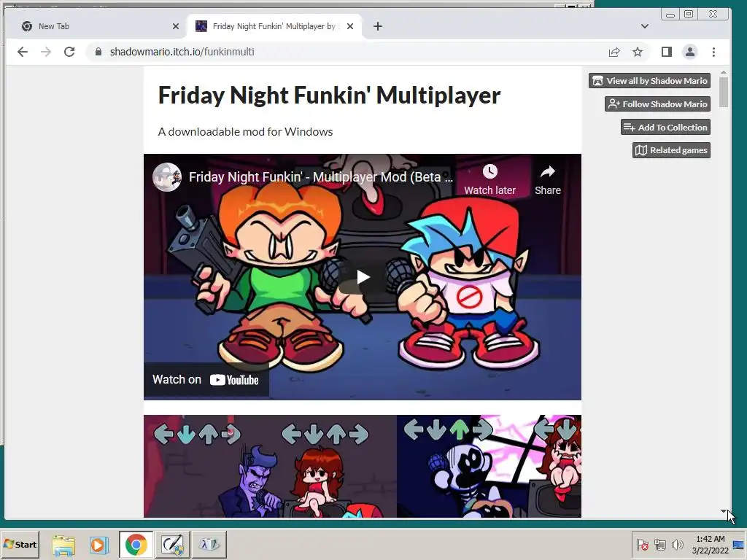Click the scrollbar up arrow
Image resolution: width=747 pixels, height=560 pixels.
(724, 72)
